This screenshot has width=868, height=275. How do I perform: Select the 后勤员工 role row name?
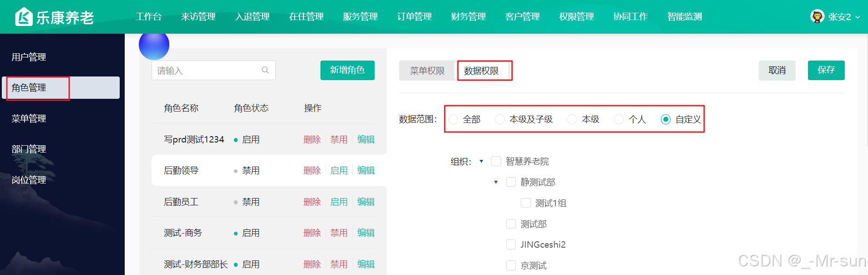point(181,202)
